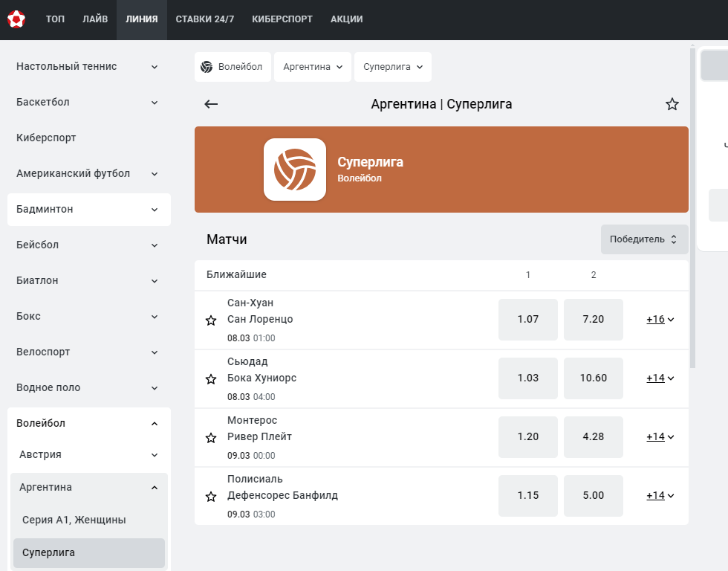The height and width of the screenshot is (571, 728).
Task: Expand +14 markets for Монтерос match
Action: pyautogui.click(x=660, y=437)
